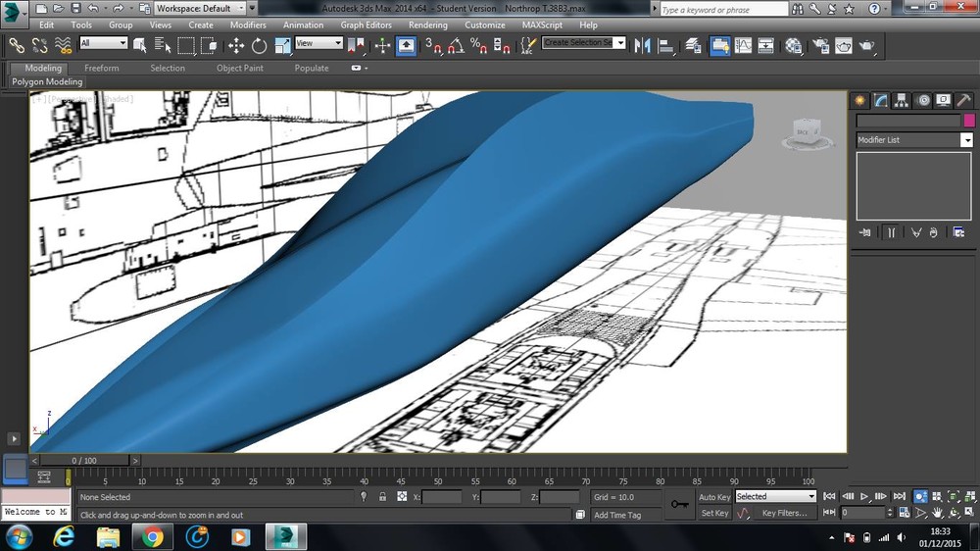Switch to the Freeform ribbon tab
The width and height of the screenshot is (980, 551).
click(x=102, y=69)
